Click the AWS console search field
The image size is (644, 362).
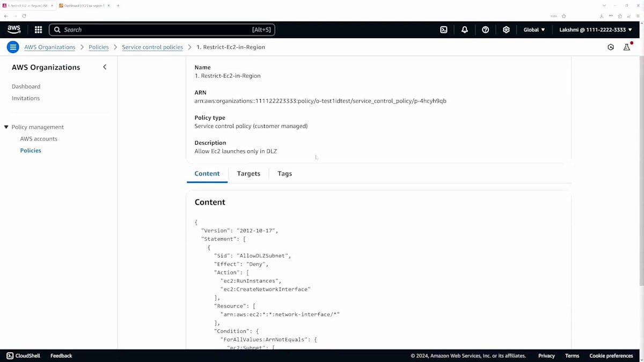[x=162, y=30]
